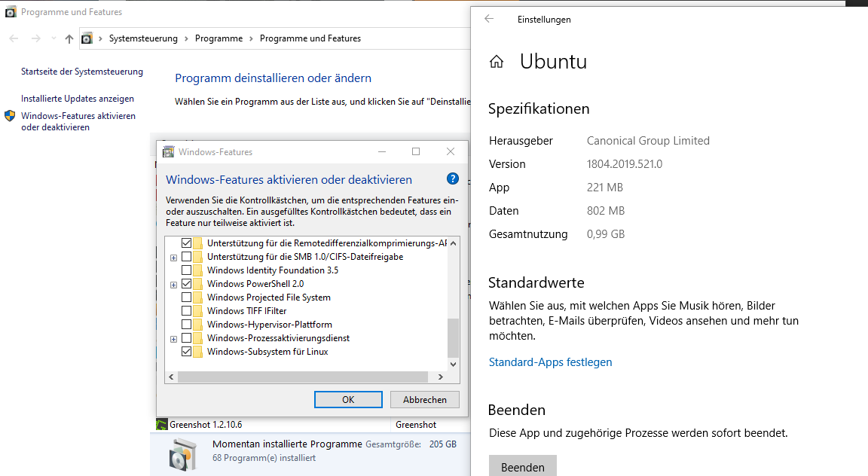868x476 pixels.
Task: Expand the Windows-Prozessaktivierungsdienst tree node
Action: pyautogui.click(x=174, y=339)
